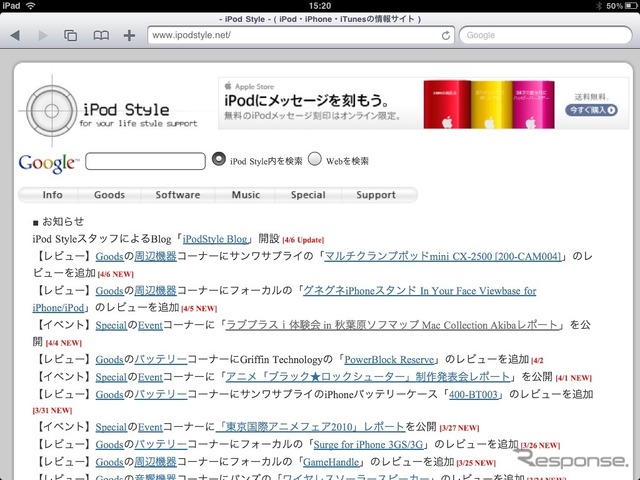
Task: Open 'マルチクランプポッドmini CX-2500' review link
Action: click(442, 256)
